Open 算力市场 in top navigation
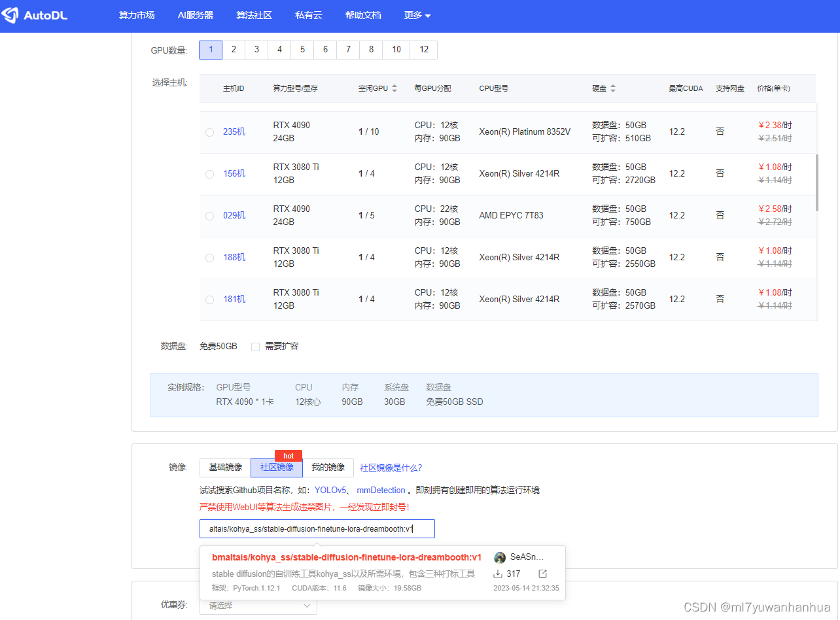 pos(137,15)
